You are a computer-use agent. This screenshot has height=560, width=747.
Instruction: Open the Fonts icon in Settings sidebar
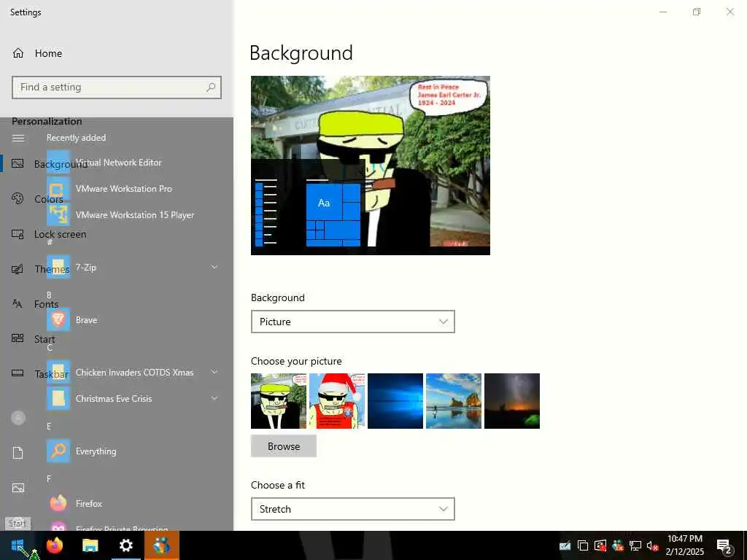(18, 303)
